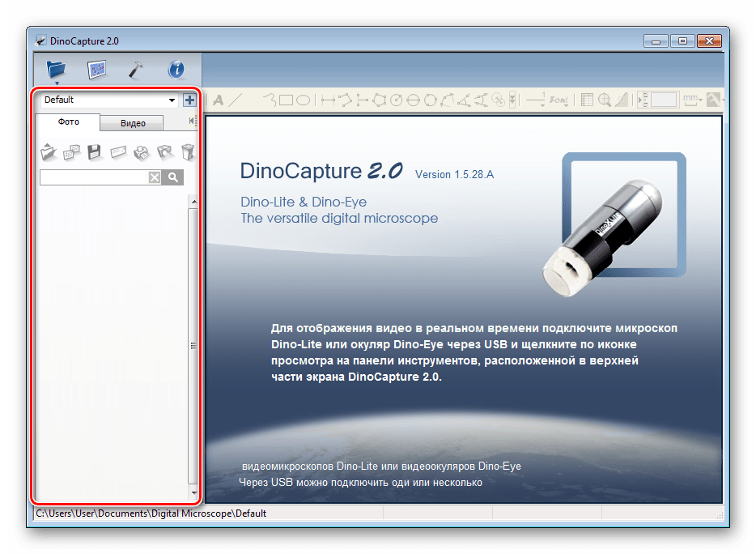Focus the gallery search input field

94,177
